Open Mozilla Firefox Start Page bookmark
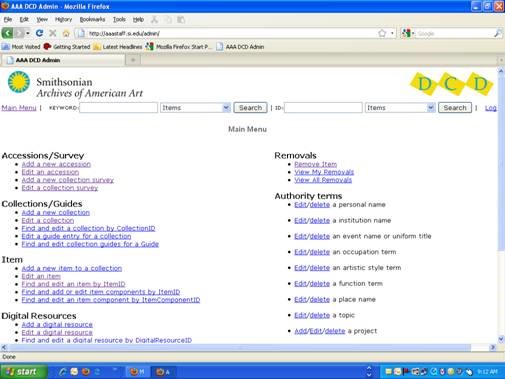The image size is (505, 379). pos(179,47)
